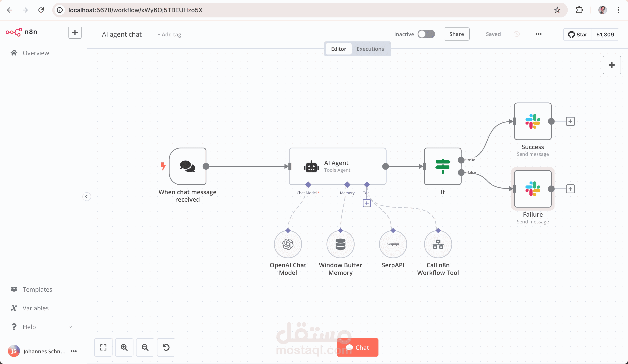Add a tool via Tool plus connector
Image resolution: width=628 pixels, height=364 pixels.
point(367,203)
